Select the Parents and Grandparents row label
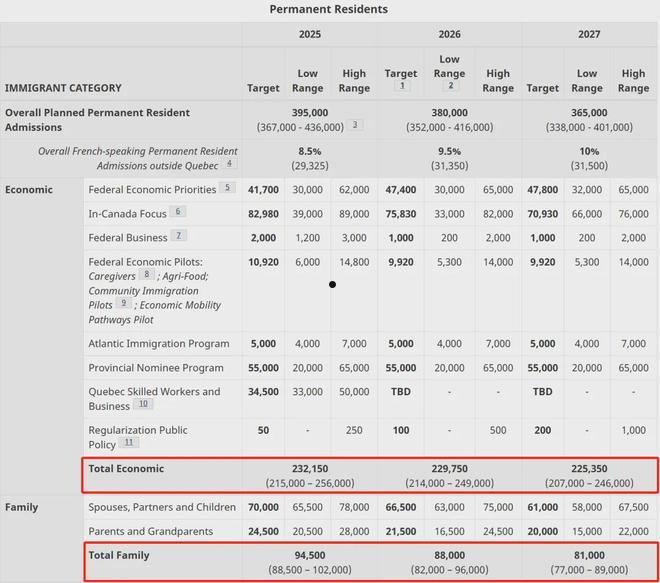This screenshot has width=660, height=583. click(150, 531)
